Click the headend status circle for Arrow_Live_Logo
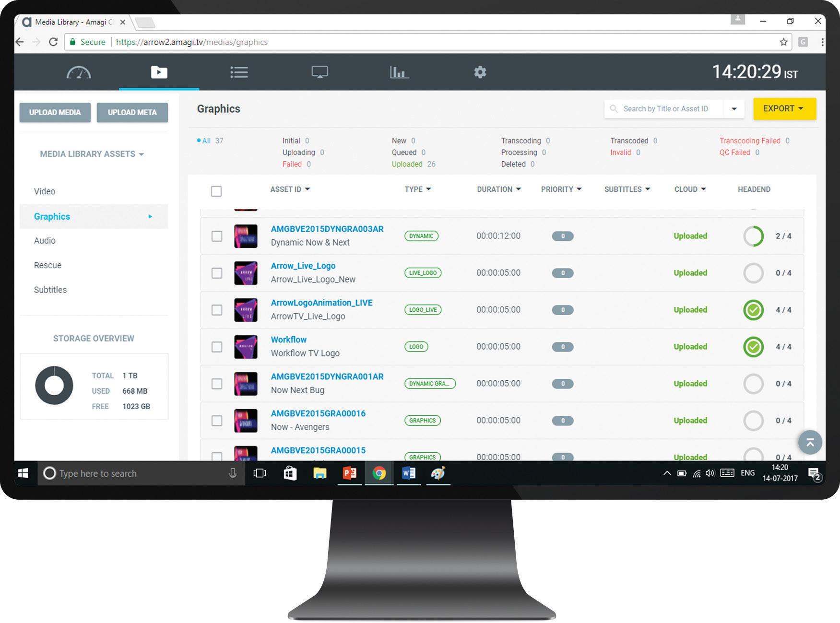Image resolution: width=840 pixels, height=623 pixels. (753, 273)
